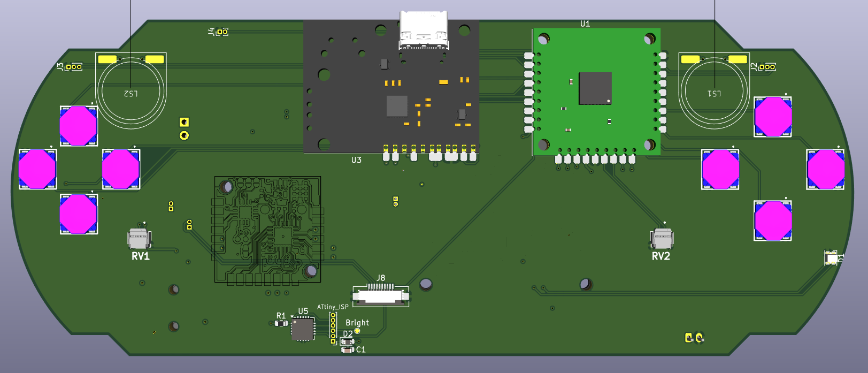This screenshot has width=868, height=373.
Task: Click the U5 reference label
Action: click(x=303, y=311)
